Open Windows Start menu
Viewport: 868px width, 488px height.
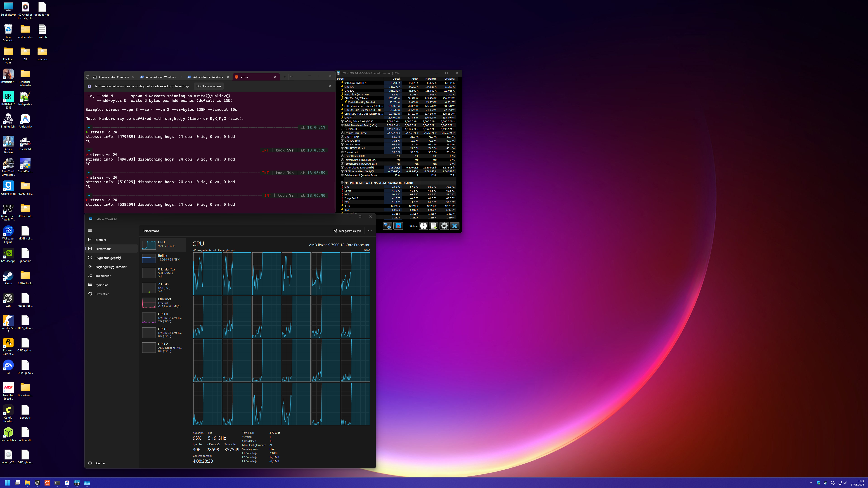point(7,483)
